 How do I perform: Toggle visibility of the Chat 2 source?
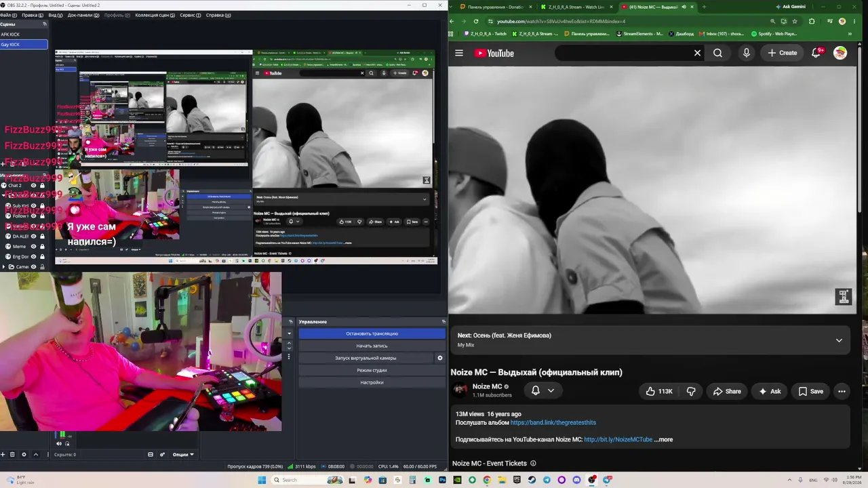[x=33, y=185]
